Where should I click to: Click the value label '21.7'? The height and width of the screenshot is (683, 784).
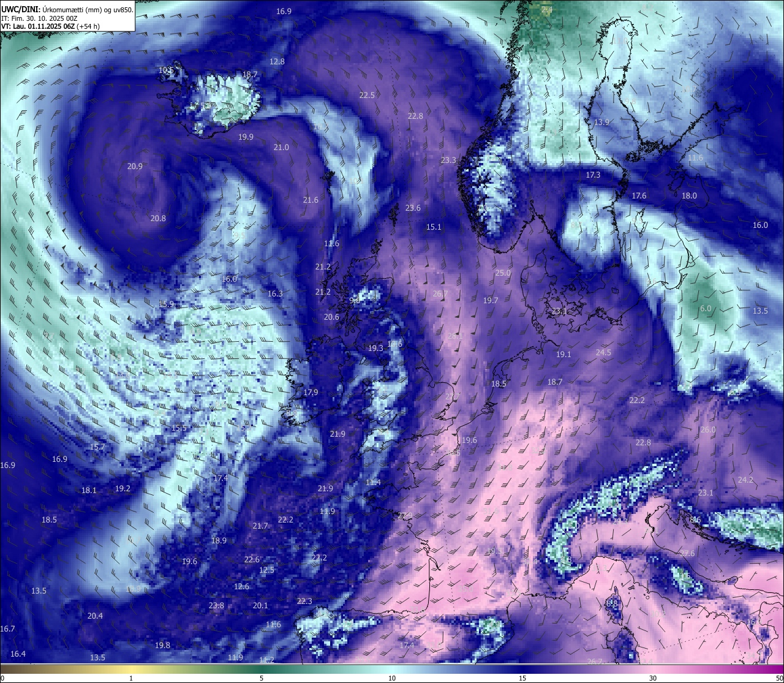coord(260,526)
